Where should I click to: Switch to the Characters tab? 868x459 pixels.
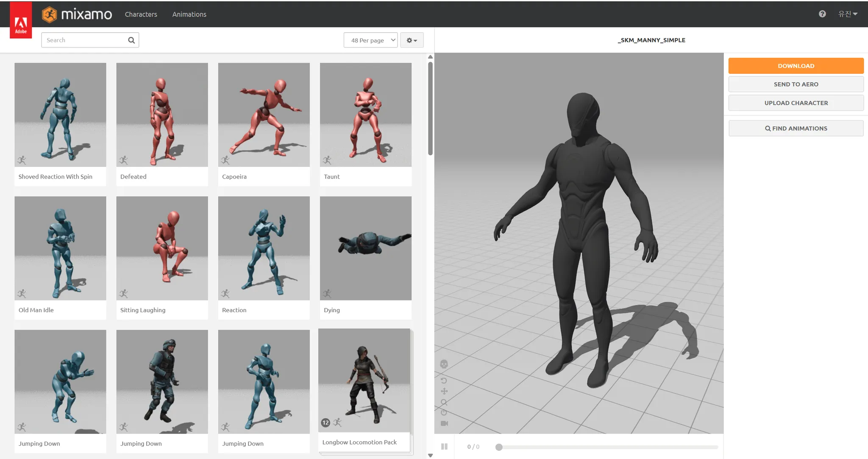141,14
